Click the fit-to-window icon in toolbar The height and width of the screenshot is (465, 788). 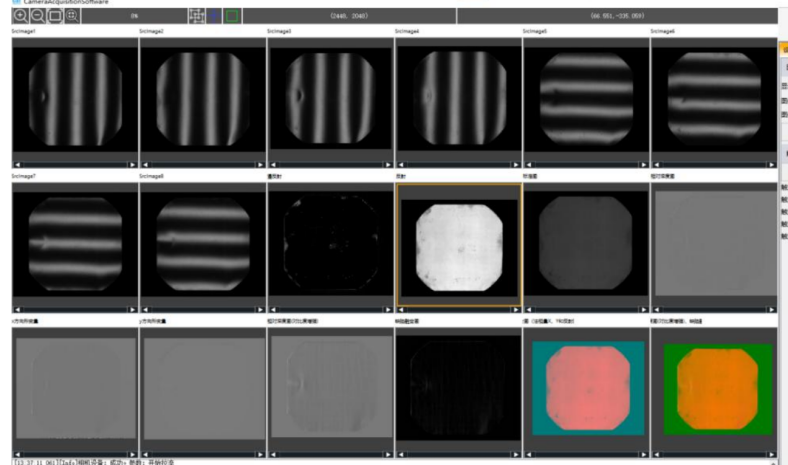point(54,17)
